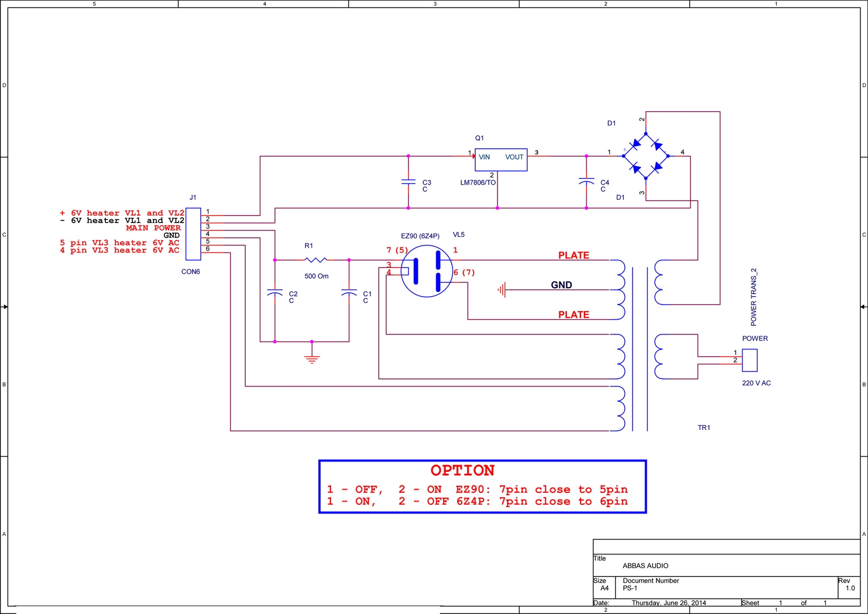868x614 pixels.
Task: Click the POWER TRANS_2 transformer label
Action: (x=754, y=297)
